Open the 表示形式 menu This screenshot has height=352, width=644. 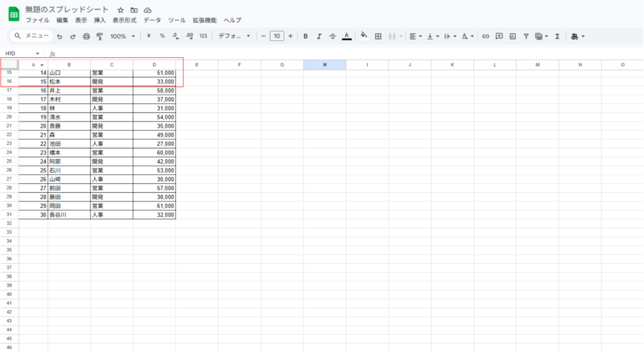point(124,20)
